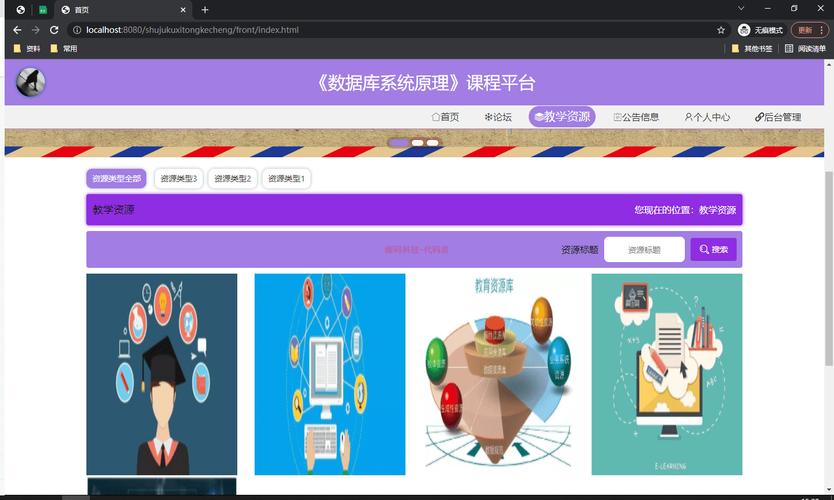Screen dimensions: 834x500
Task: Open the graduate student resource thumbnail
Action: tap(162, 374)
